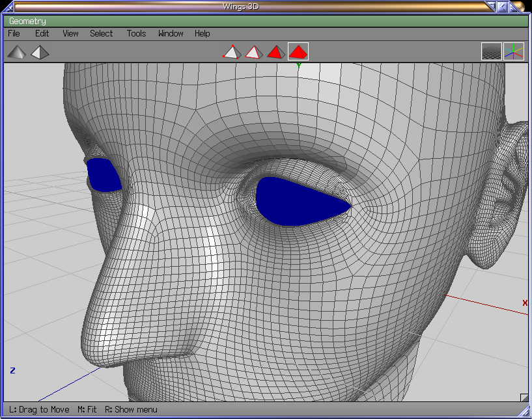Show the Tools menu

pos(136,33)
